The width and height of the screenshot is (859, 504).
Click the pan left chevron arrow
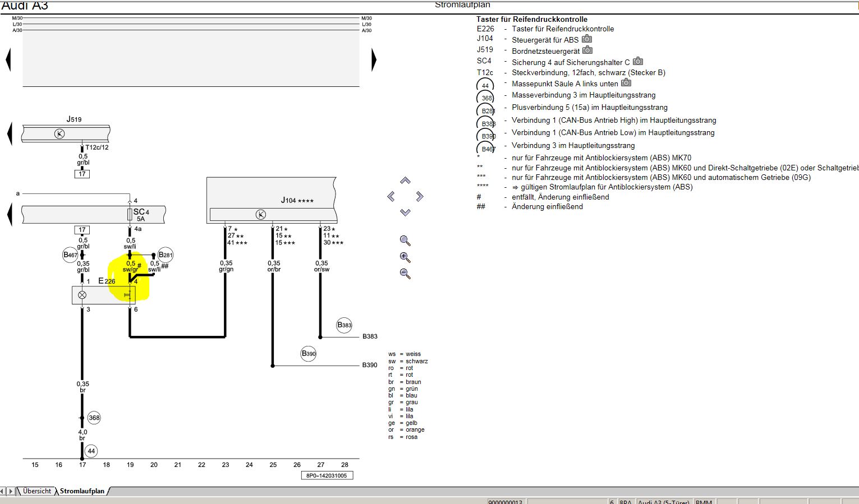[x=391, y=196]
